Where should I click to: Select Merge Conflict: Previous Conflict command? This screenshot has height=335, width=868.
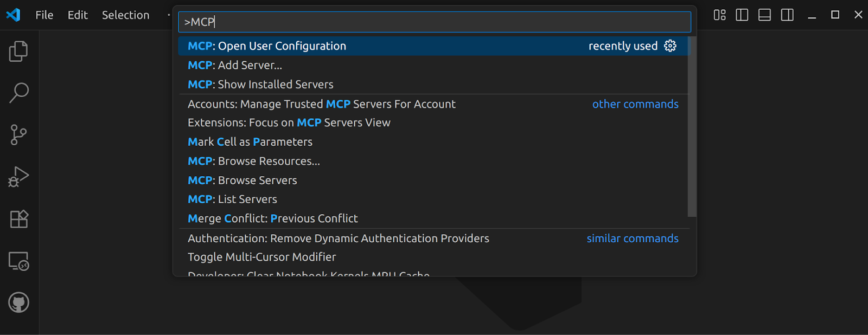coord(433,218)
